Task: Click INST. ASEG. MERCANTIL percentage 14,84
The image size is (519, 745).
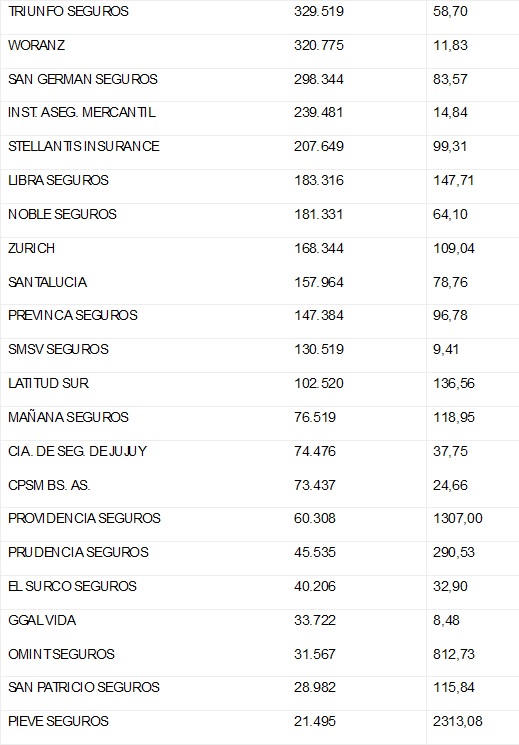Action: [450, 113]
